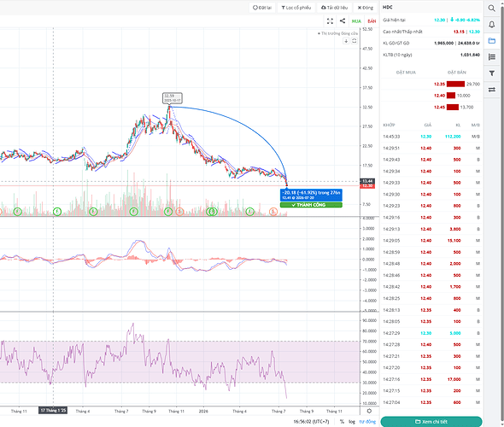The width and height of the screenshot is (504, 427).
Task: Open the notification bell panel
Action: click(x=491, y=25)
